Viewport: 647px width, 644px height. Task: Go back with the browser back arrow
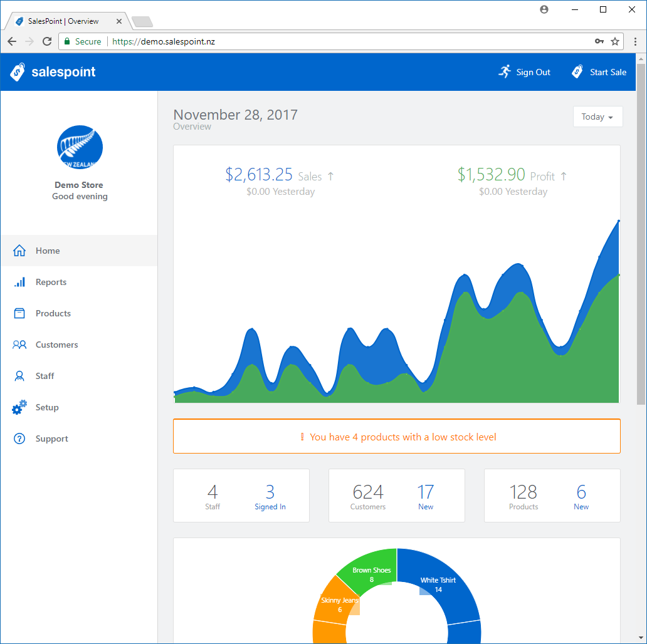point(13,41)
